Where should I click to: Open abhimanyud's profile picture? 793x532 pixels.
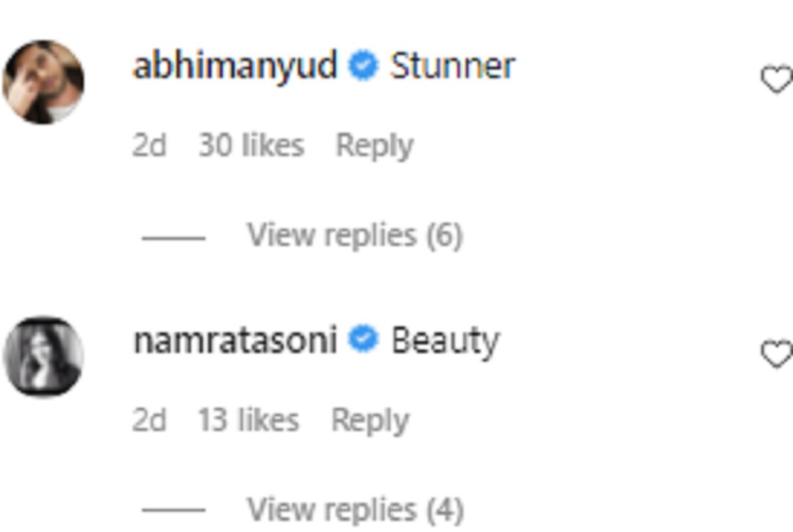click(x=43, y=82)
